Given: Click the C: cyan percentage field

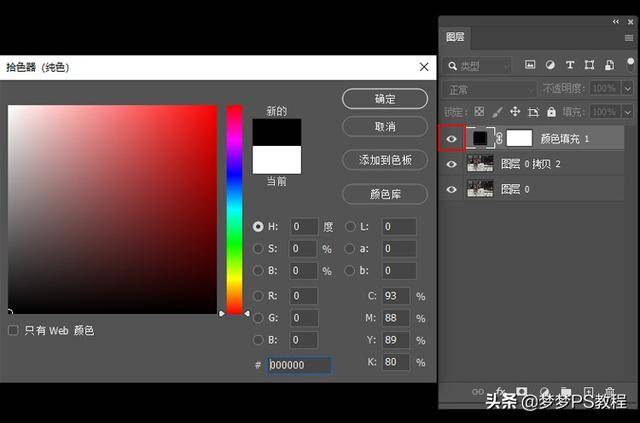Looking at the screenshot, I should coord(396,296).
